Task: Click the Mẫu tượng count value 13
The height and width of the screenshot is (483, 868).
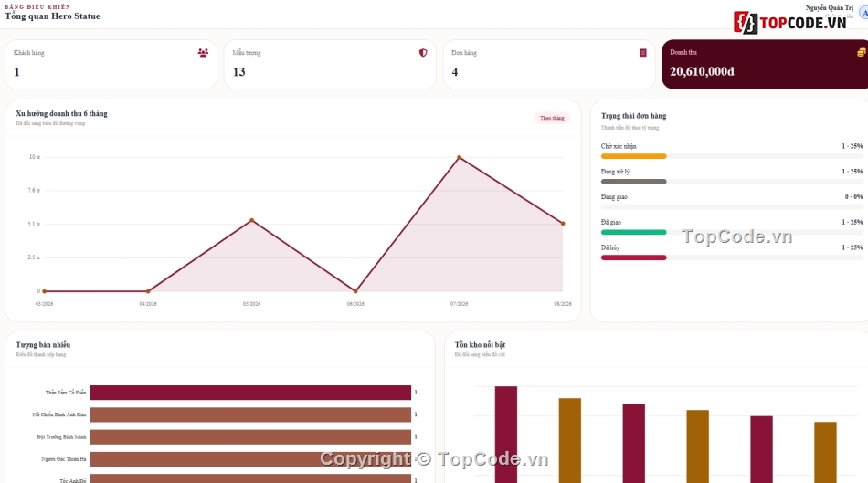Action: (239, 72)
